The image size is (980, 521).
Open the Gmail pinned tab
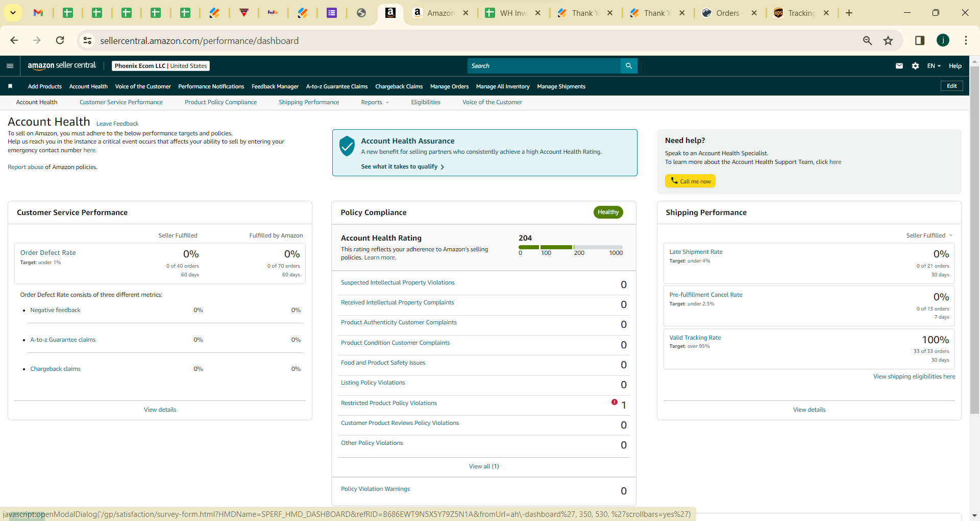tap(38, 13)
